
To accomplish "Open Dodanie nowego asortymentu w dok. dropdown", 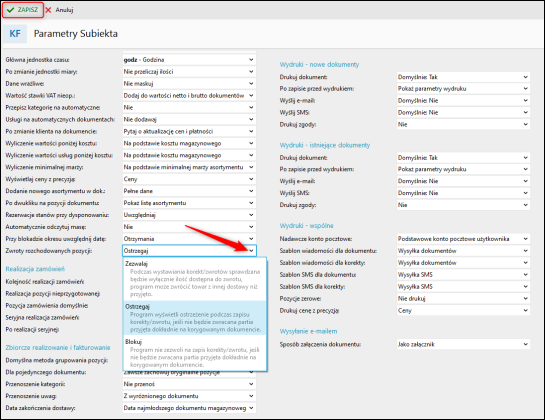I will [x=189, y=191].
